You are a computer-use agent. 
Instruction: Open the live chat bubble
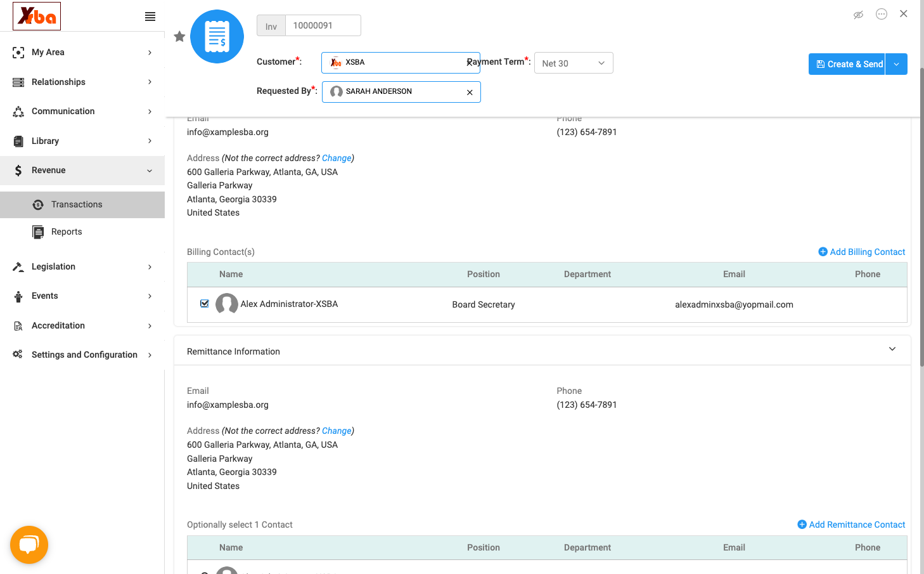29,545
